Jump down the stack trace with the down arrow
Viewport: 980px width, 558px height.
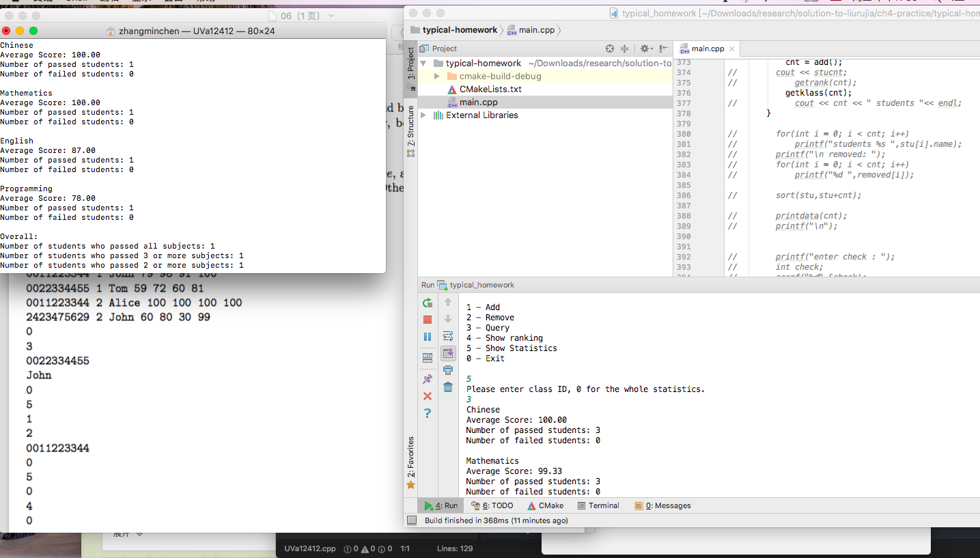pos(448,319)
